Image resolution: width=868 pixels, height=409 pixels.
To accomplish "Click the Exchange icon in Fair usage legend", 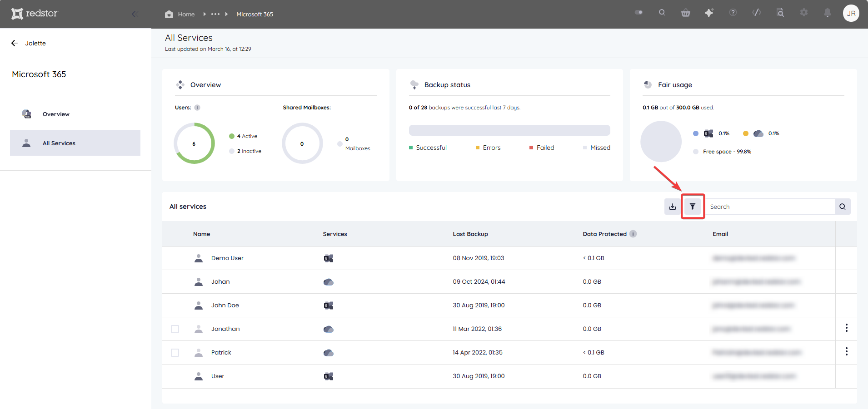I will pos(708,133).
